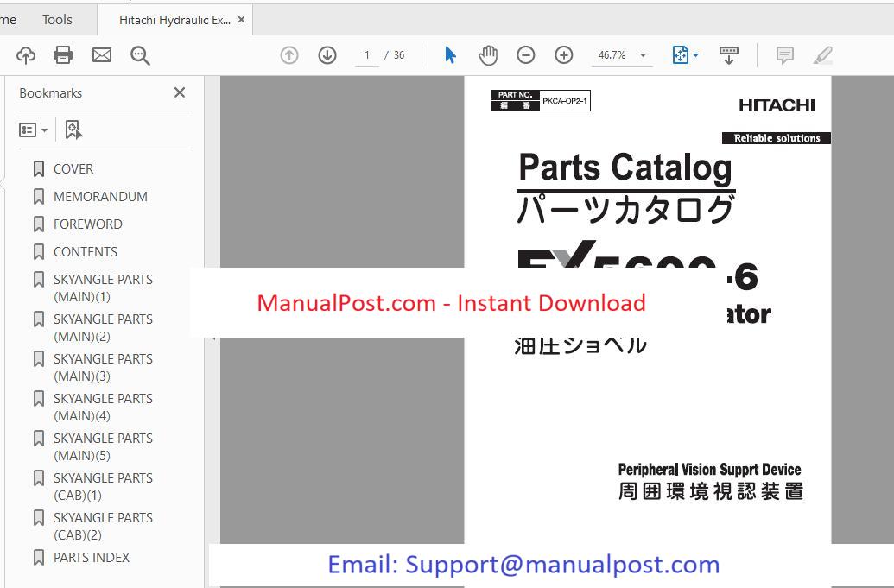
Task: Open the SKYANGLE PARTS (CAB)(1) bookmark
Action: 103,487
